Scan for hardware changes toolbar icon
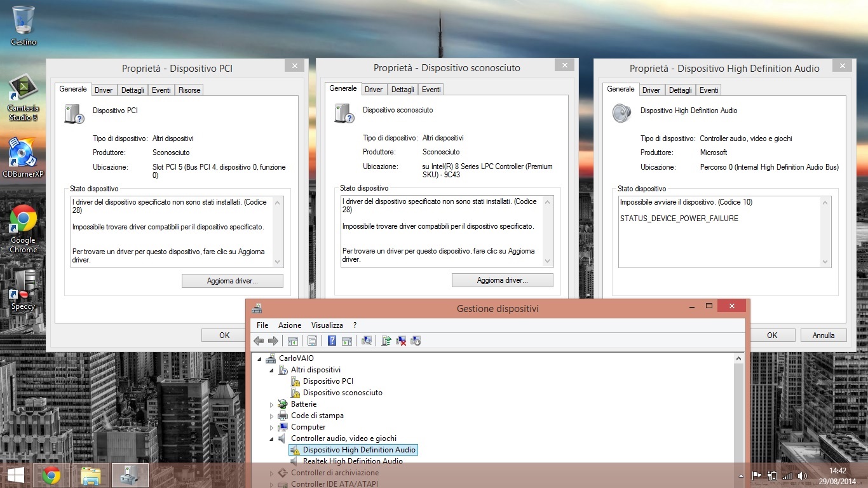 (367, 341)
